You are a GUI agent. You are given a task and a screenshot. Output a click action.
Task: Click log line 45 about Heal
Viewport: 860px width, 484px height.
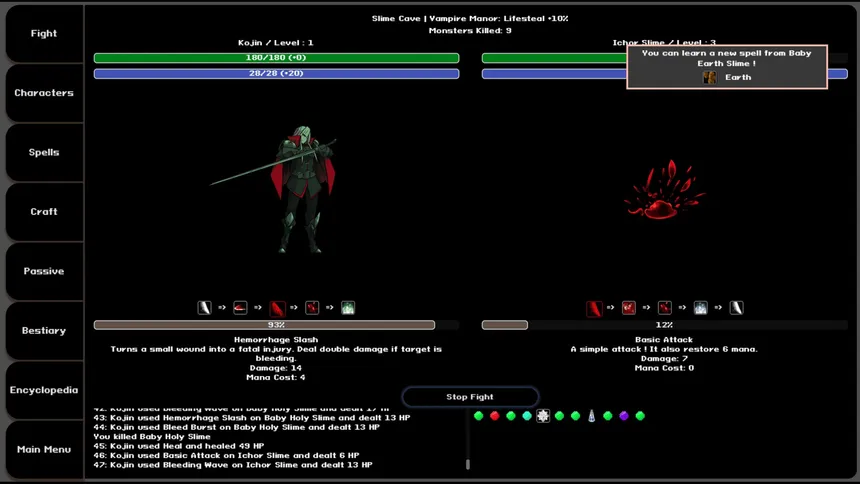(x=179, y=446)
